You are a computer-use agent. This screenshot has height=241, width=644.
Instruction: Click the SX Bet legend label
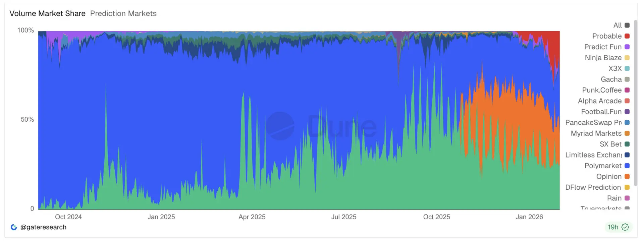[x=610, y=144]
